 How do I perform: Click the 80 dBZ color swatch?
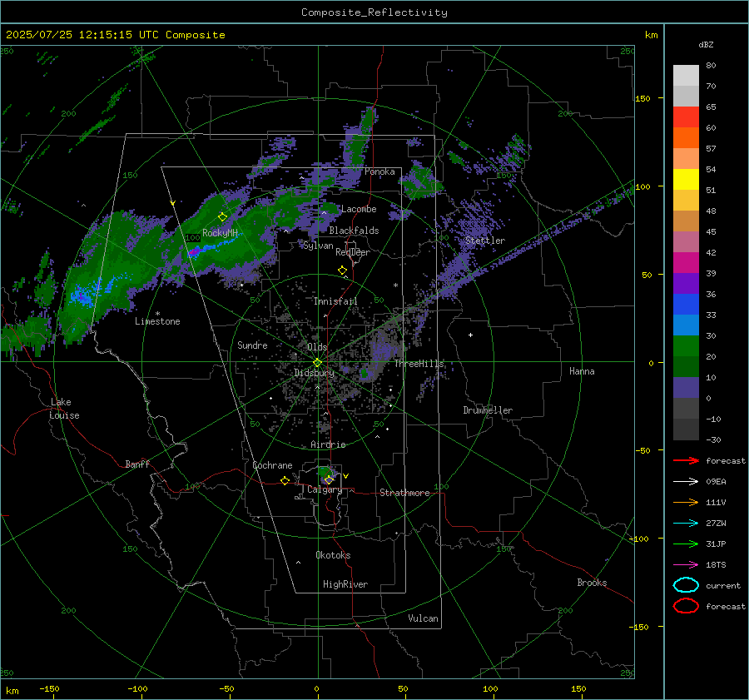pos(686,76)
